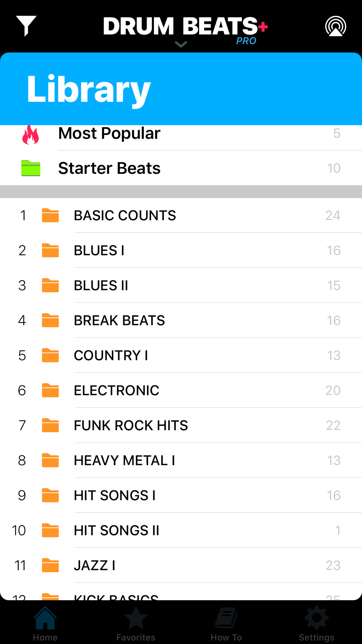Open the HIT SONGS II folder
This screenshot has height=644, width=362.
pyautogui.click(x=181, y=531)
